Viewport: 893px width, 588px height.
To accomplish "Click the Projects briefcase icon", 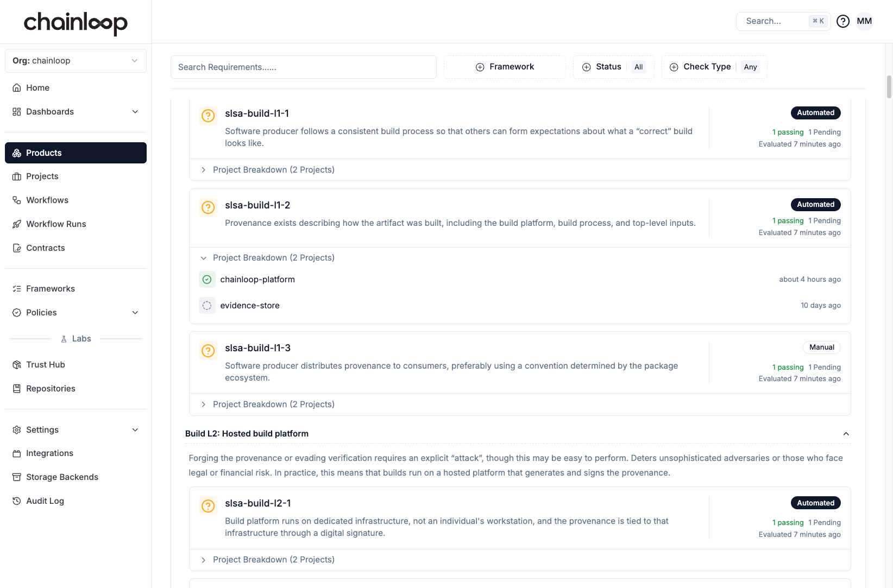I will pos(17,176).
